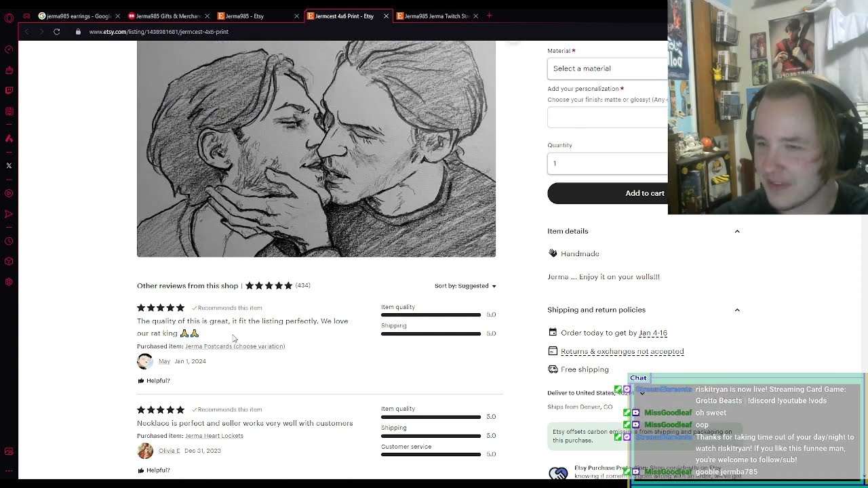Click the personalization text box

[x=608, y=117]
